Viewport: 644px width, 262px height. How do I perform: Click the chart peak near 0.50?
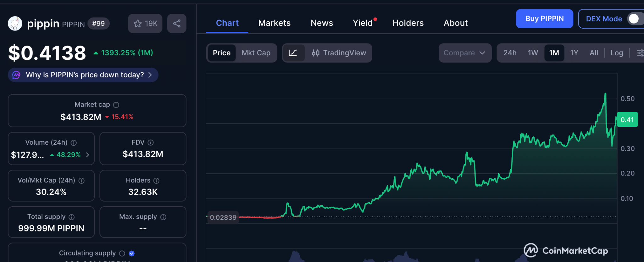click(x=605, y=94)
